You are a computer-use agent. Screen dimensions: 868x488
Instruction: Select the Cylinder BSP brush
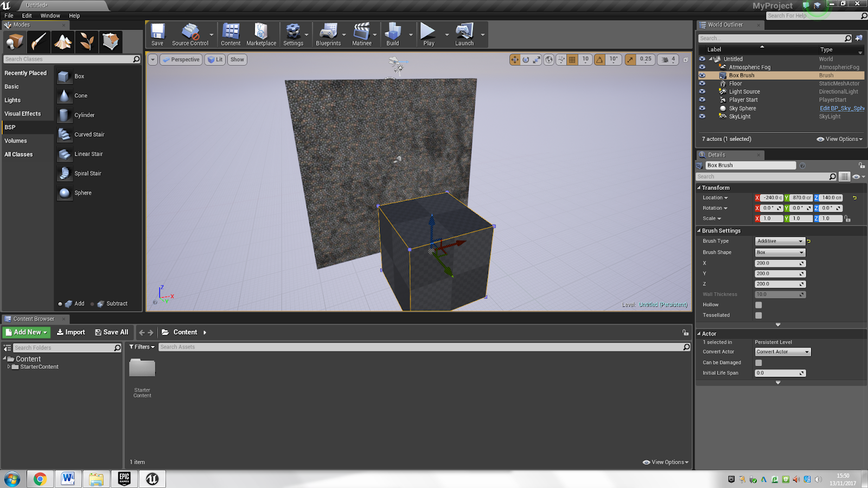click(x=98, y=115)
